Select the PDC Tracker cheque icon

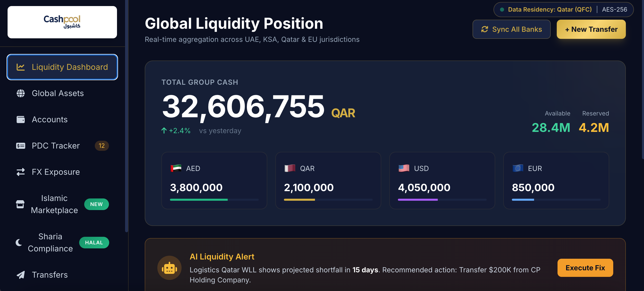coord(21,145)
